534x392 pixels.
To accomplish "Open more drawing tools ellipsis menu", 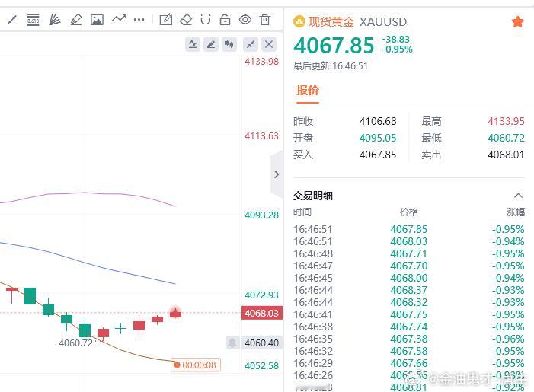I will click(x=139, y=20).
